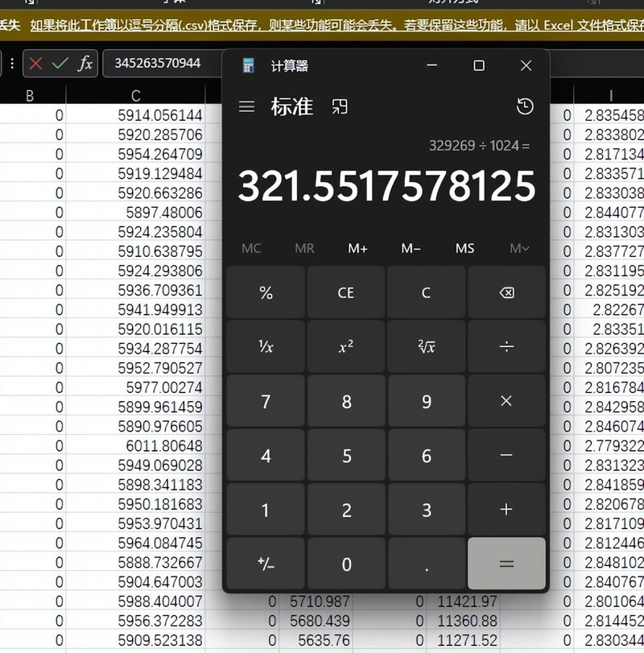Image resolution: width=644 pixels, height=653 pixels.
Task: Cancel formula entry with Excel X icon
Action: pyautogui.click(x=35, y=64)
